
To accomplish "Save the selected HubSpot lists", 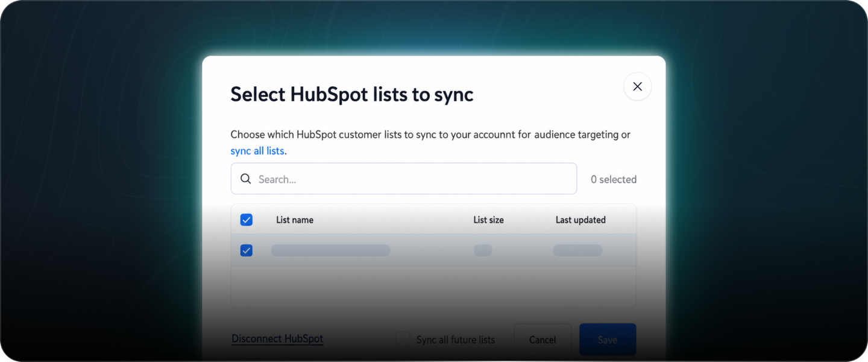I will pyautogui.click(x=608, y=340).
